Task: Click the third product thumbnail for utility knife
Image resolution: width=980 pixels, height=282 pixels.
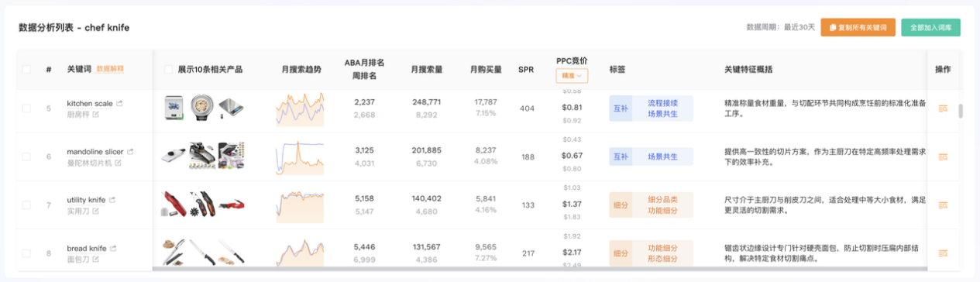Action: point(232,205)
